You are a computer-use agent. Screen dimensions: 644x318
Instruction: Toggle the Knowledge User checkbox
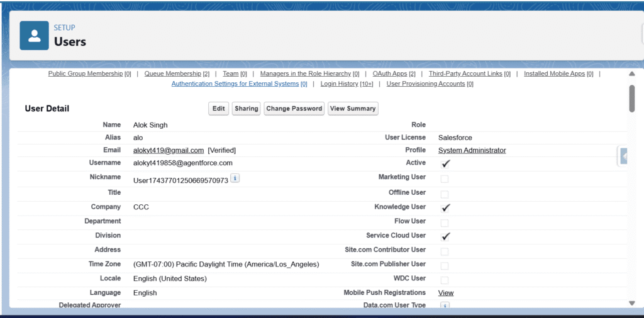(445, 207)
